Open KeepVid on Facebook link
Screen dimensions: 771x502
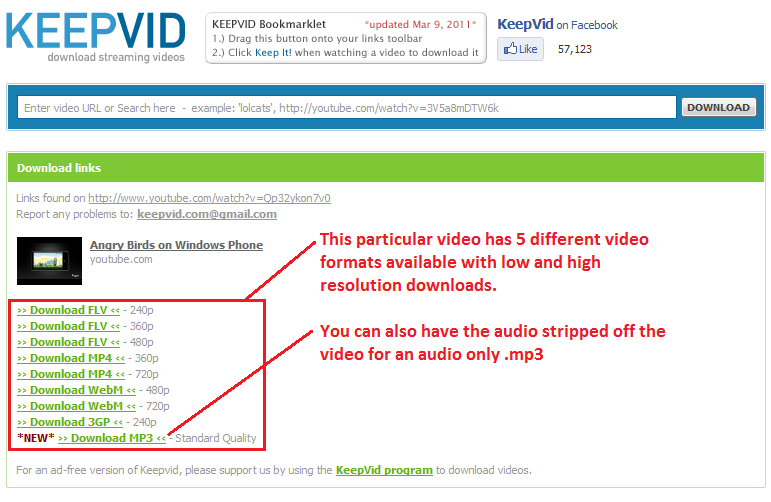tap(557, 25)
